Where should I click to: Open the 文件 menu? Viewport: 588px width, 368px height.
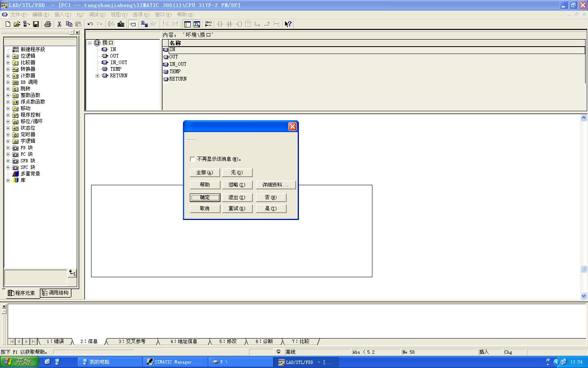click(18, 14)
